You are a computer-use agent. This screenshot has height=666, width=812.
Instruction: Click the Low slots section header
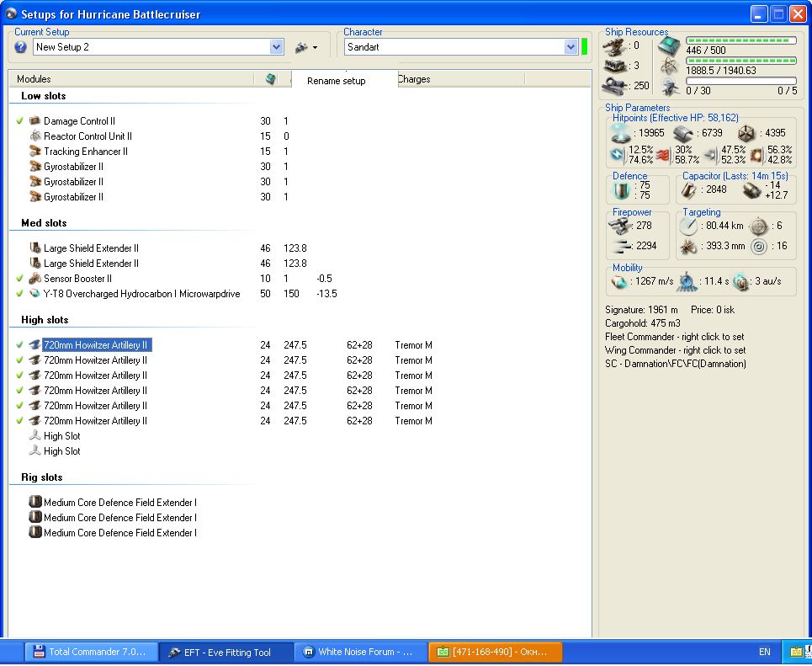[x=44, y=96]
